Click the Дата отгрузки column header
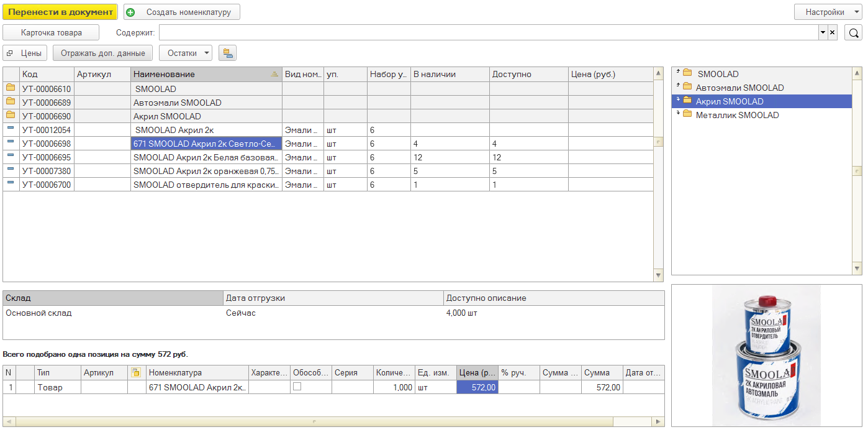The image size is (868, 432). (x=333, y=298)
